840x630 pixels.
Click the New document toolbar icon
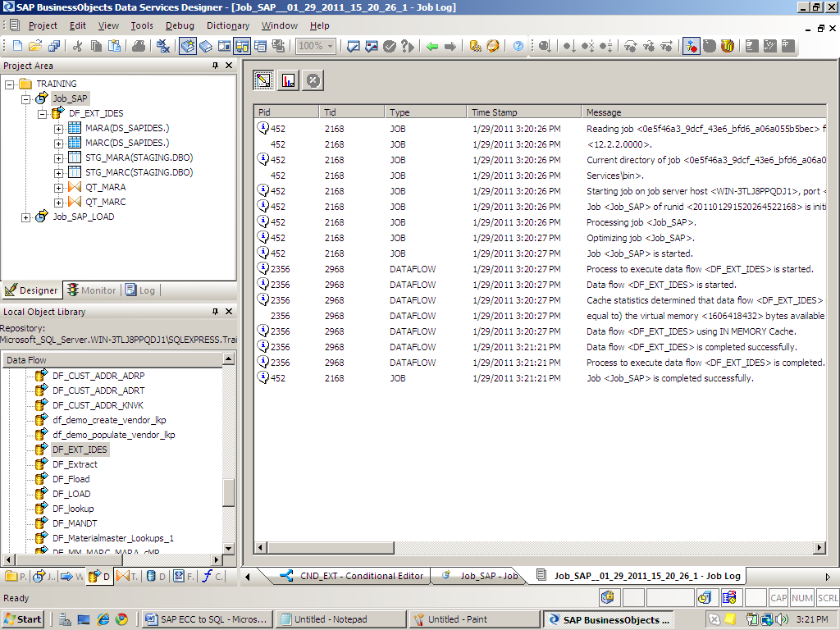pos(18,46)
